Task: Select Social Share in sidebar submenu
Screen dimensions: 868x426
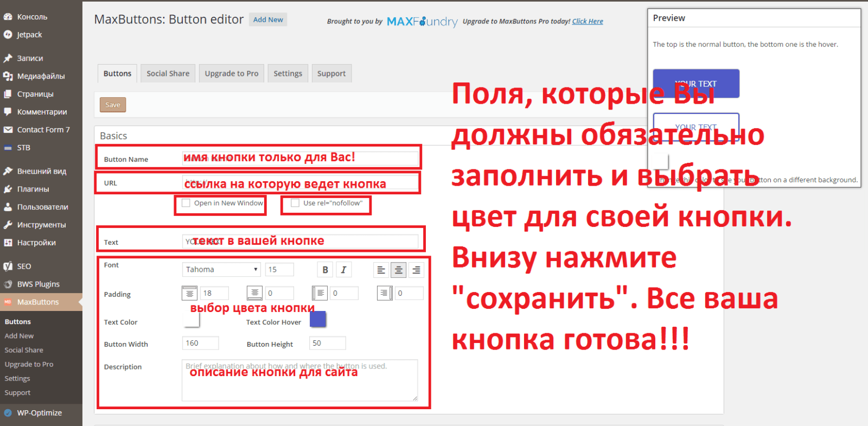Action: [x=24, y=350]
